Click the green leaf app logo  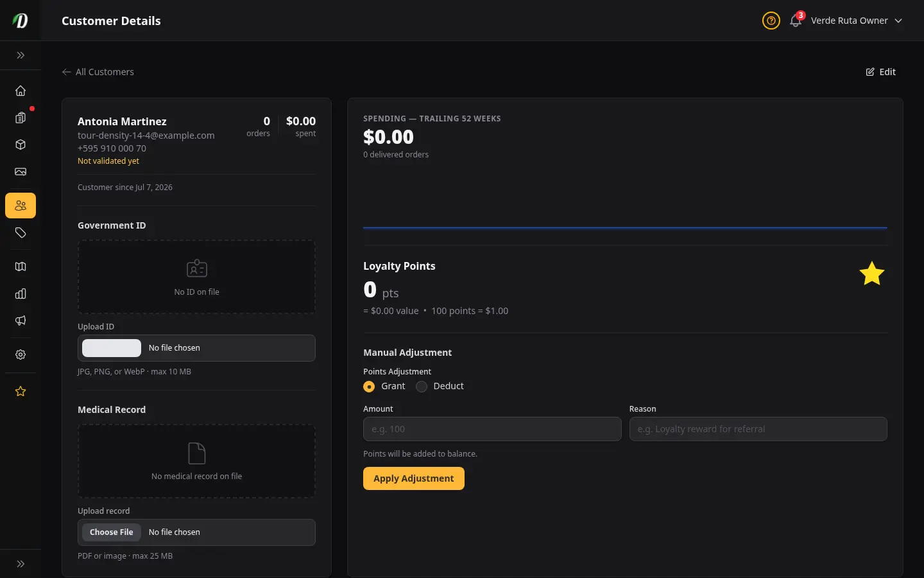coord(21,21)
